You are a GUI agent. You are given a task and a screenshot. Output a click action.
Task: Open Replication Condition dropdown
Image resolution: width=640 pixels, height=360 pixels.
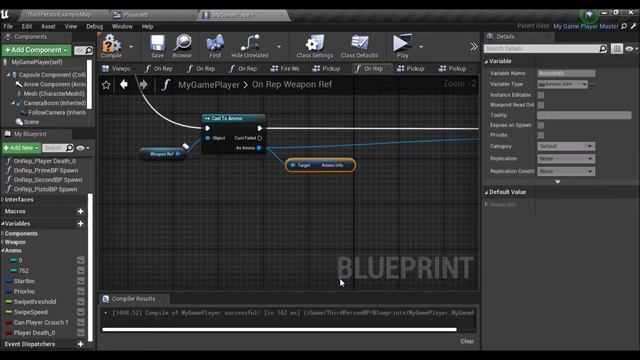566,171
